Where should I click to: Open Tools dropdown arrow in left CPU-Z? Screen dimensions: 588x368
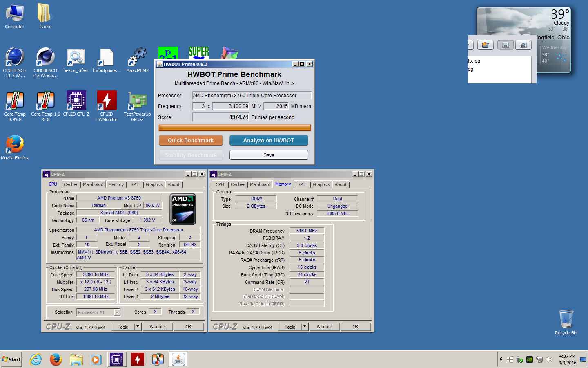(138, 327)
